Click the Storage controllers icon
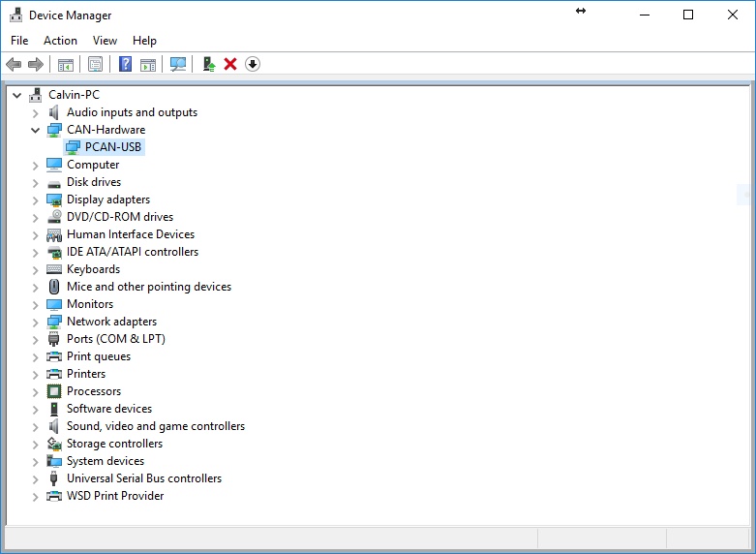The width and height of the screenshot is (756, 554). click(x=54, y=444)
